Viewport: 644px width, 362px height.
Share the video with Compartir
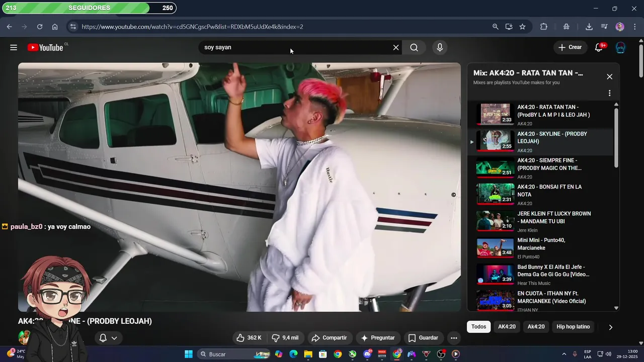[x=329, y=338]
